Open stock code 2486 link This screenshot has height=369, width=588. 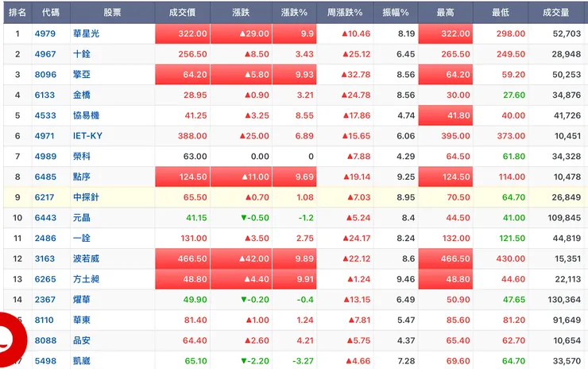tap(45, 239)
